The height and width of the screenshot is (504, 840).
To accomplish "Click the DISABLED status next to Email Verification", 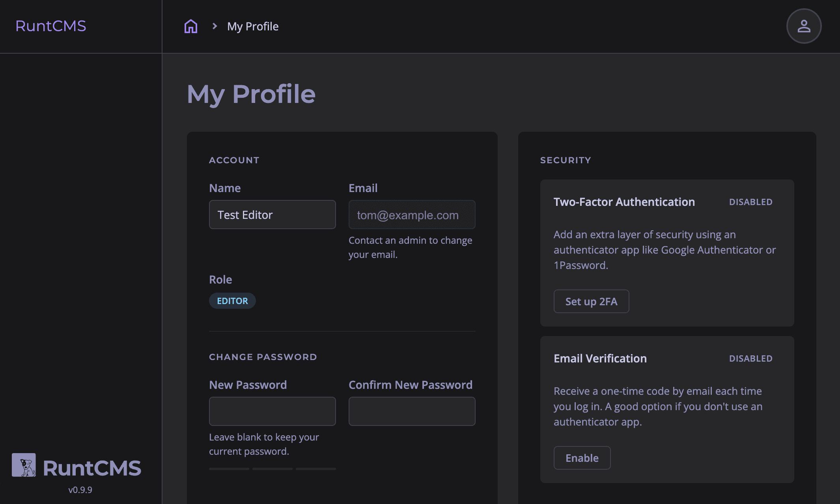I will (750, 358).
